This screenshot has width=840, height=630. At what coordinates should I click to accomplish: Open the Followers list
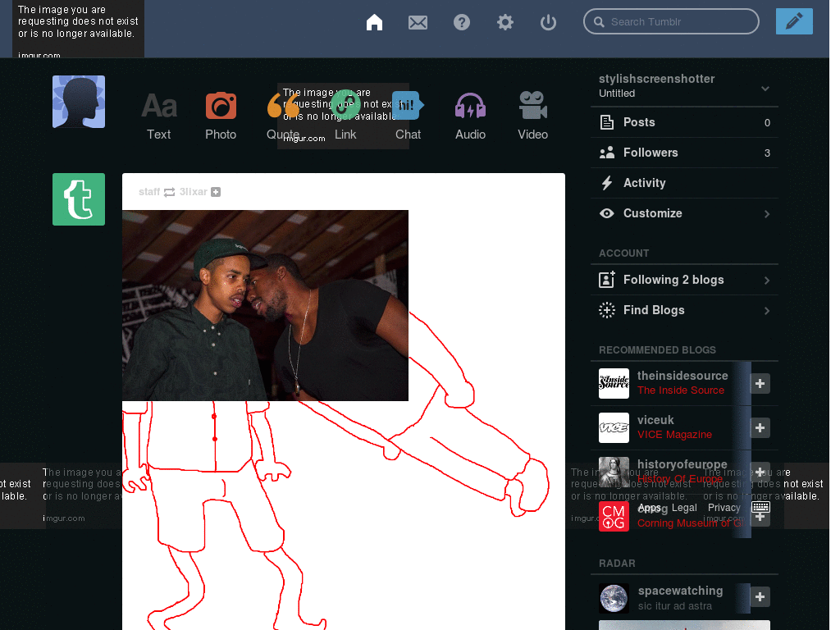click(x=684, y=153)
